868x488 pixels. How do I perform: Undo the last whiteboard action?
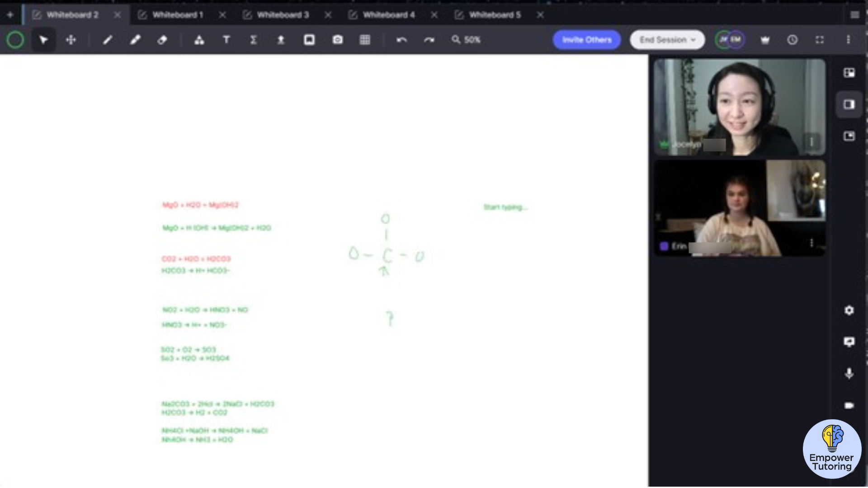click(x=402, y=40)
